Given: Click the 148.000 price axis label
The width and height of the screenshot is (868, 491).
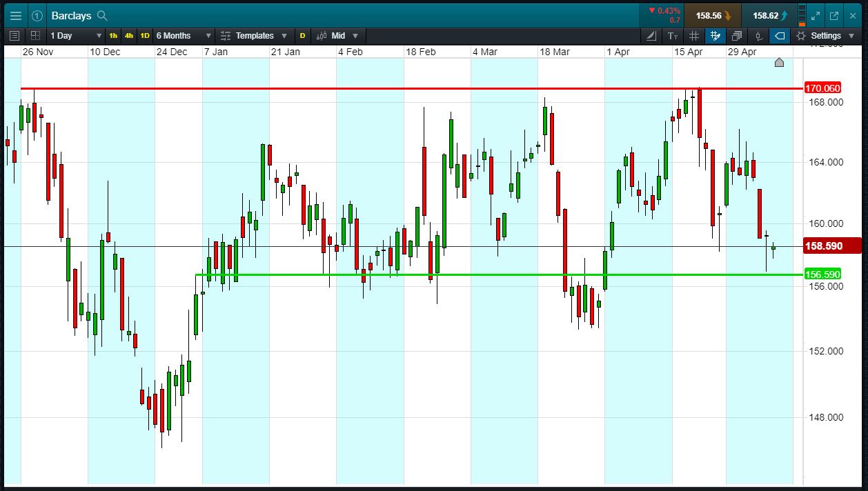Looking at the screenshot, I should coord(825,417).
